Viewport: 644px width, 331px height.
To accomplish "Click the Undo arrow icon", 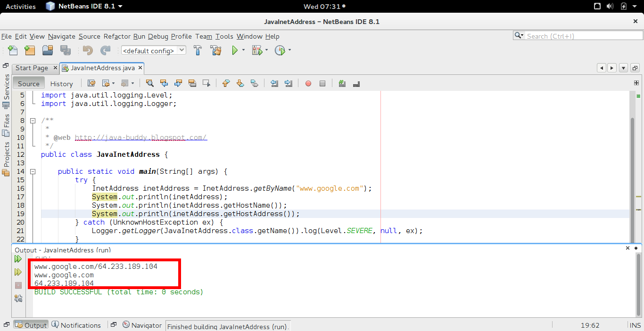I will pos(88,50).
